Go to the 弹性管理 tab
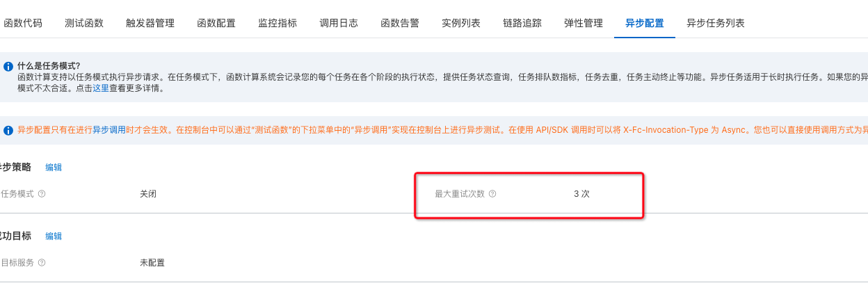The width and height of the screenshot is (868, 299). click(584, 23)
